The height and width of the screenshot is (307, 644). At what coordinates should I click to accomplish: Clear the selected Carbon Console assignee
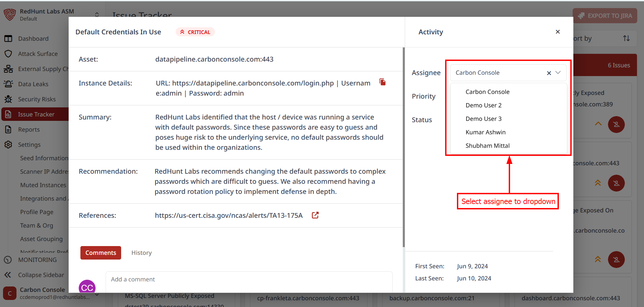tap(549, 73)
